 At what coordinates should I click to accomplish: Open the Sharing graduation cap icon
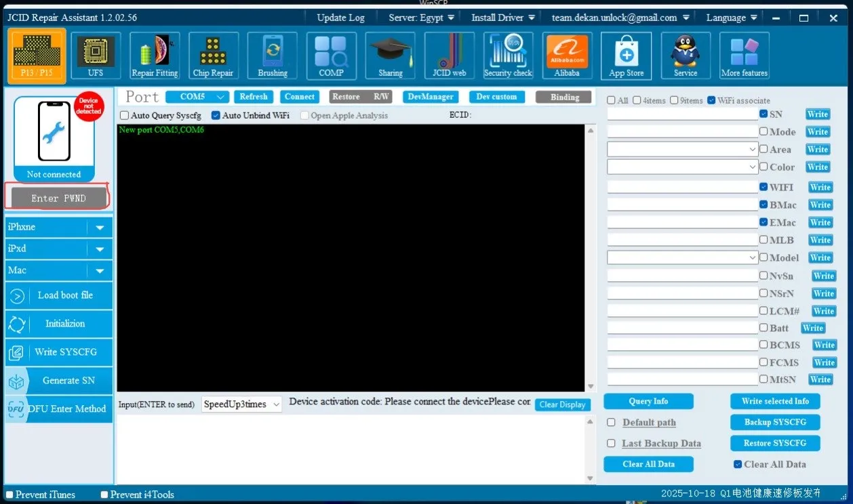pos(390,56)
